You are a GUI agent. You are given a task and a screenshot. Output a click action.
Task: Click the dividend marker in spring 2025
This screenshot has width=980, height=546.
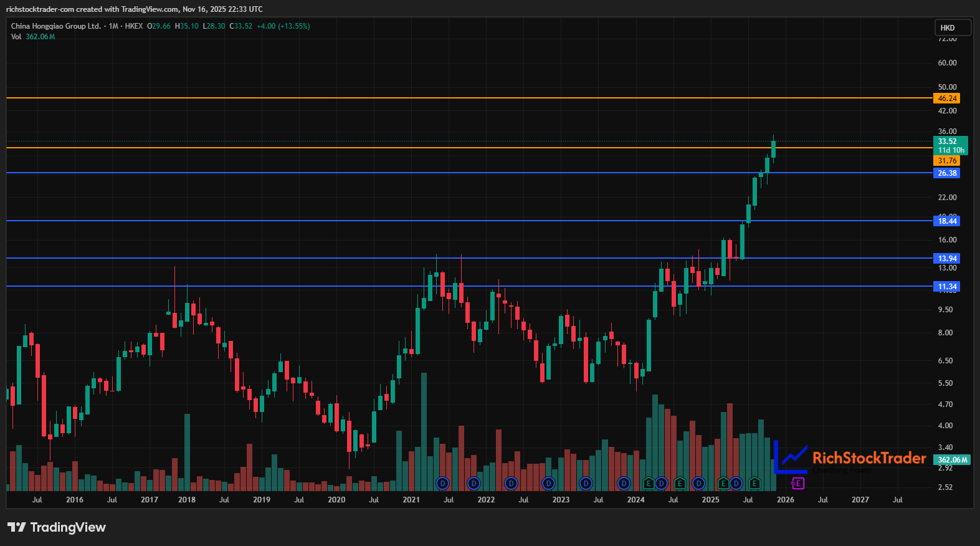[x=736, y=483]
